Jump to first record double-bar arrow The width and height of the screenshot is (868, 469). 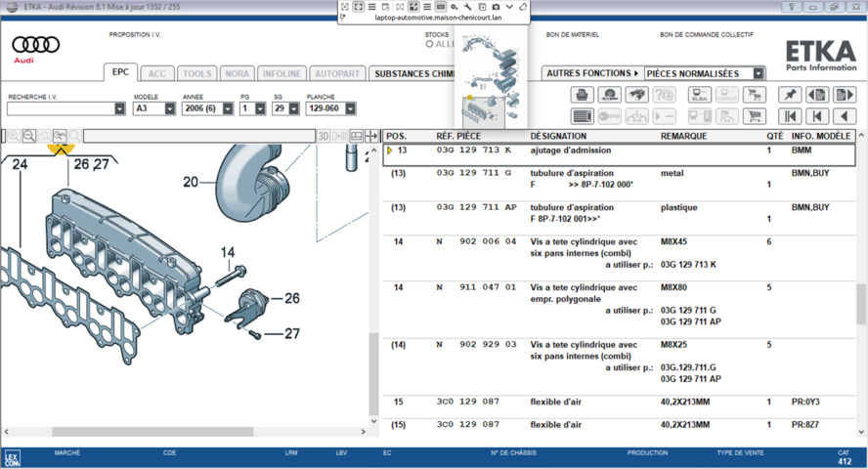point(790,116)
